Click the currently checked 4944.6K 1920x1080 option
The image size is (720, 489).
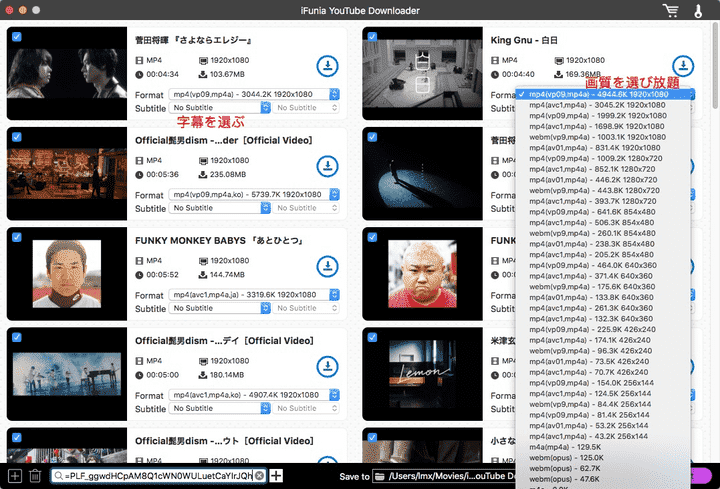point(602,94)
